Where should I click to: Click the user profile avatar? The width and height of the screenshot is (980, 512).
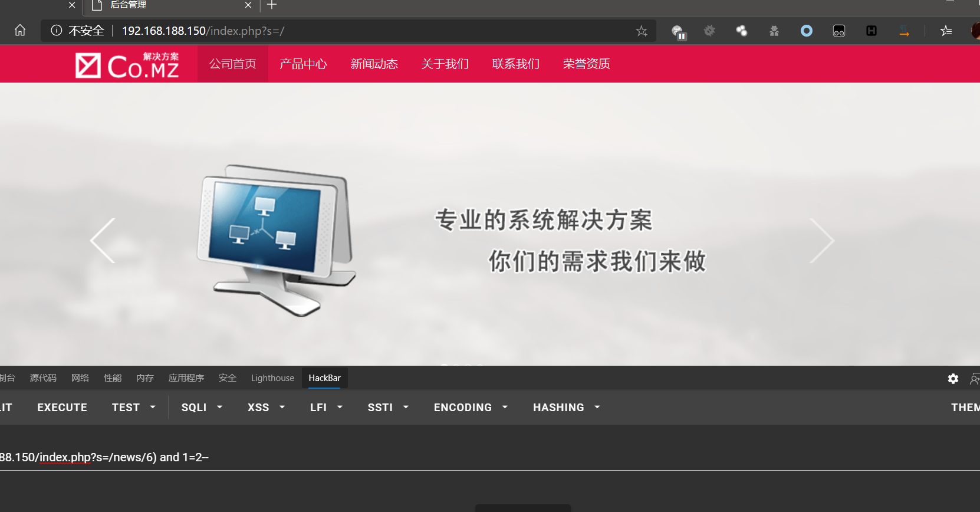pyautogui.click(x=976, y=31)
